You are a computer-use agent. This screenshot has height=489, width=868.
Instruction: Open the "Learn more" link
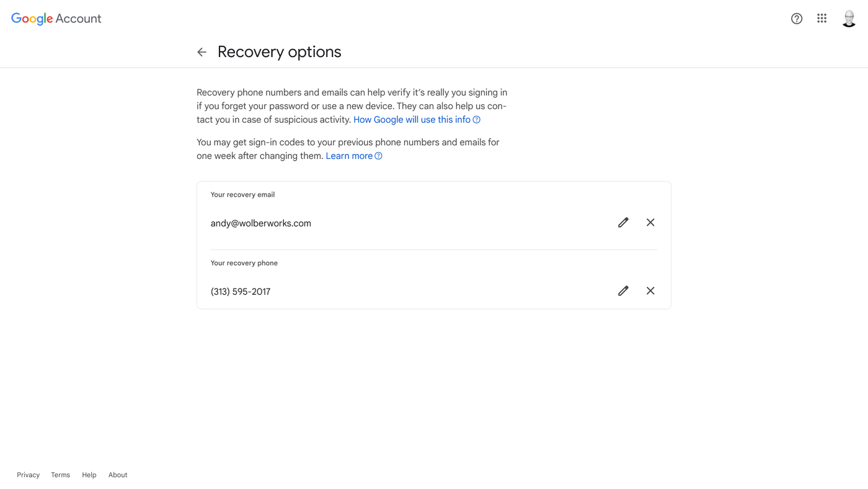pos(349,156)
